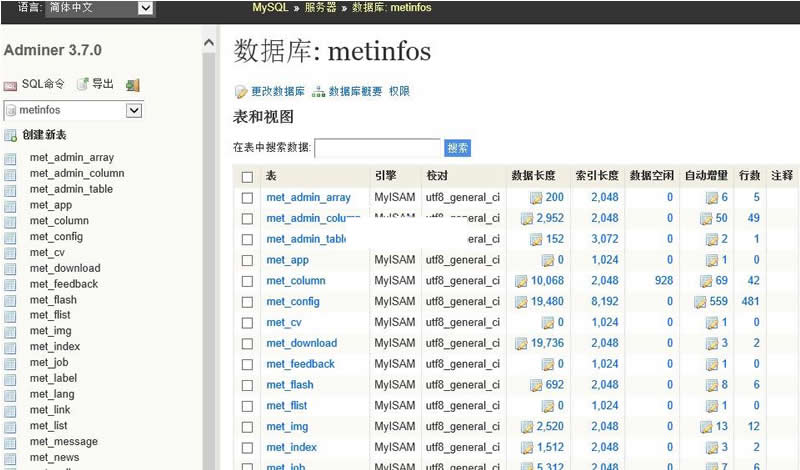800x470 pixels.
Task: Click the 创建新表 icon in sidebar
Action: click(10, 135)
